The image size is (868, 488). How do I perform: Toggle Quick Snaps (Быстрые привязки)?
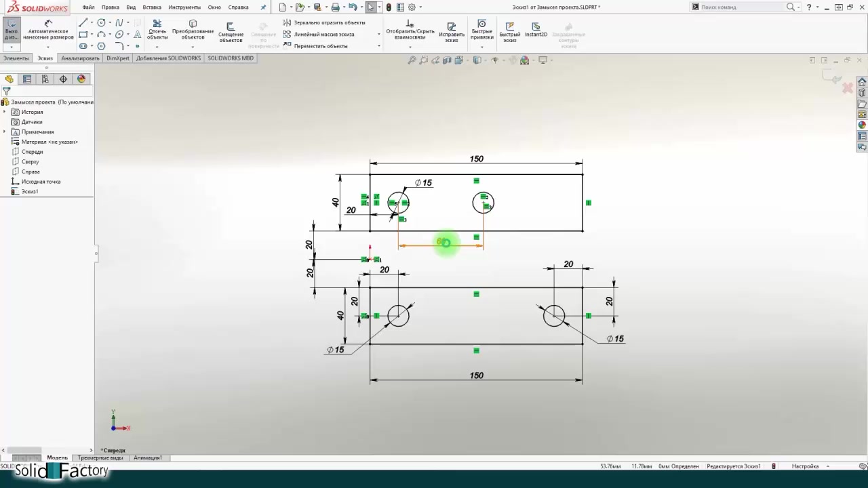point(481,30)
